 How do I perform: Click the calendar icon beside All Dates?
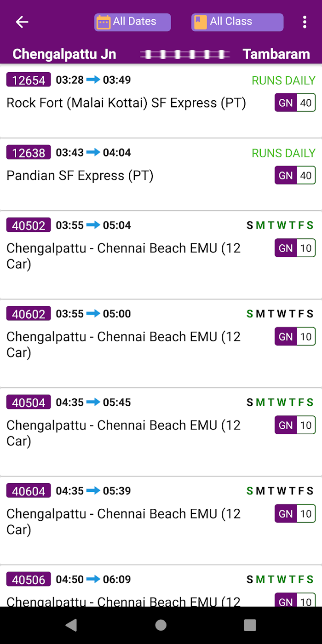pyautogui.click(x=103, y=22)
